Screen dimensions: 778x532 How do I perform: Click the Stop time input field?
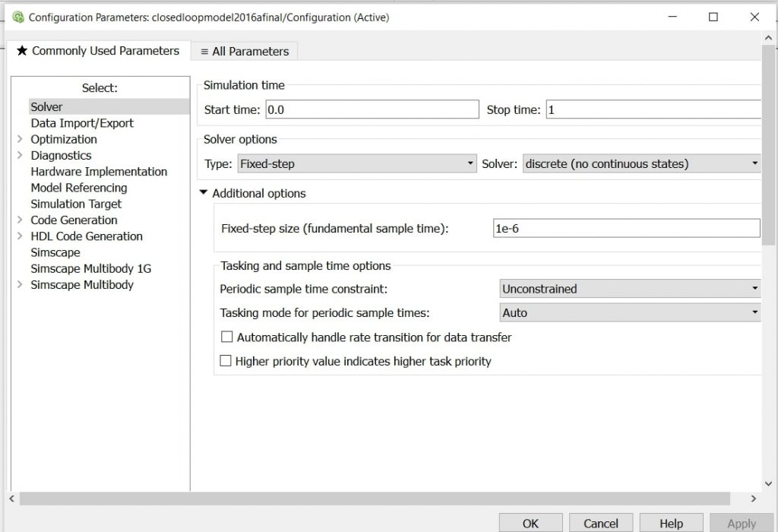pos(653,109)
